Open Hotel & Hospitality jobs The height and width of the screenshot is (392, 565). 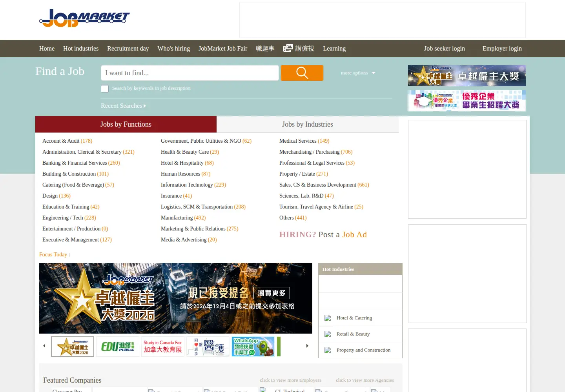[x=187, y=163]
